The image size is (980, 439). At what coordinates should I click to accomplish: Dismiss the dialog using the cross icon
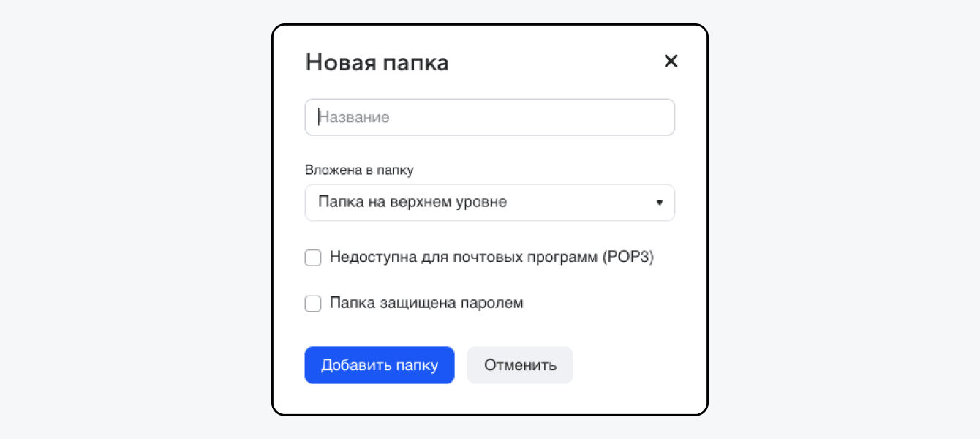(x=671, y=61)
